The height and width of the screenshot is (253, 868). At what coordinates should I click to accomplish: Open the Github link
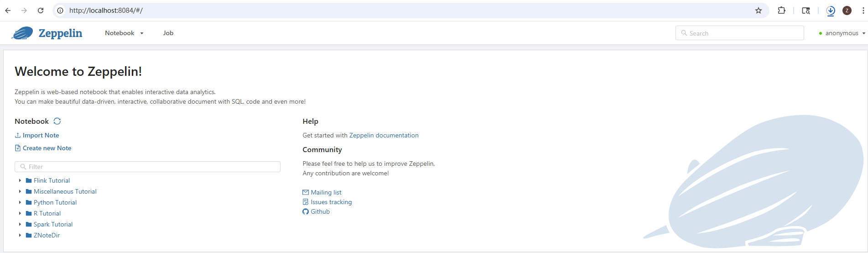click(x=320, y=211)
